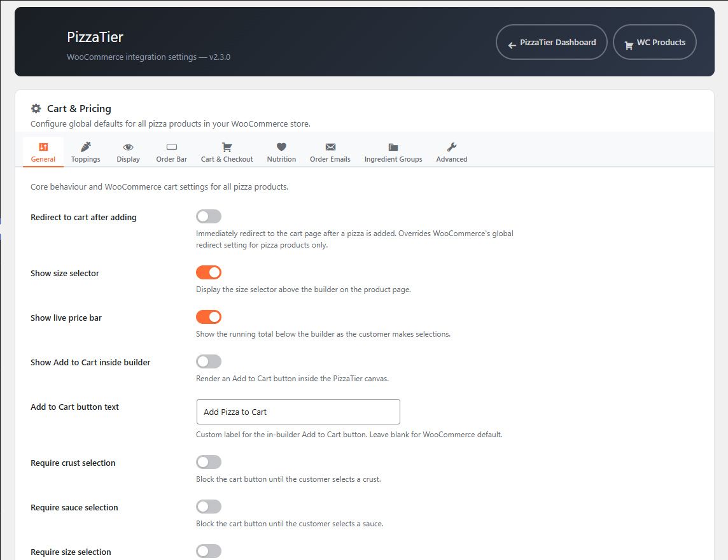Disable the Show size selector switch

[x=209, y=272]
